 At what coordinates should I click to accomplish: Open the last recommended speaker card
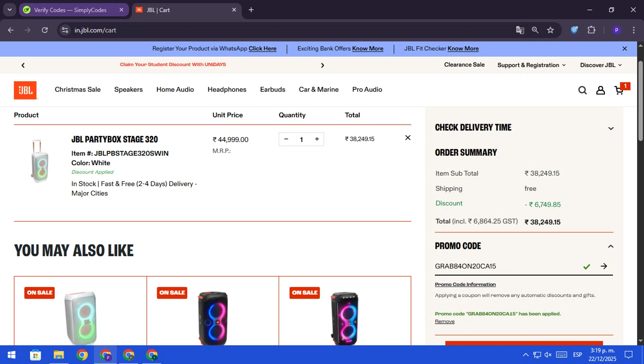pyautogui.click(x=345, y=311)
